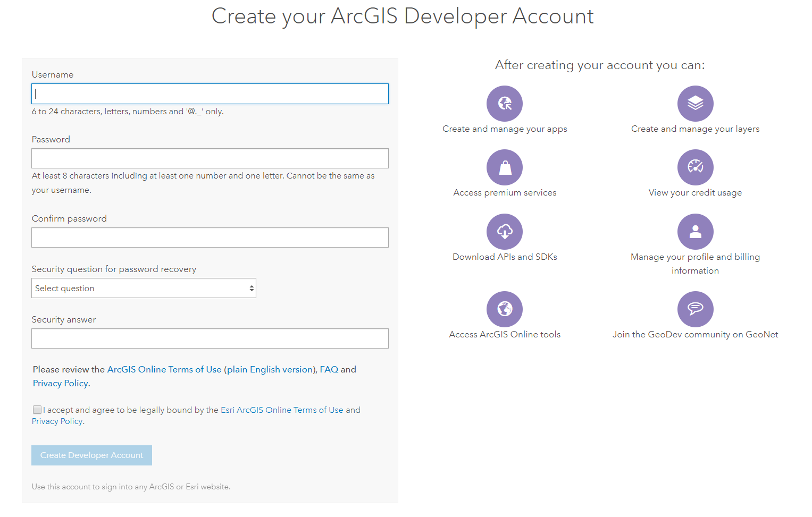The height and width of the screenshot is (517, 812).
Task: Open the Esri ArcGIS Online Terms of Use link
Action: pyautogui.click(x=282, y=410)
